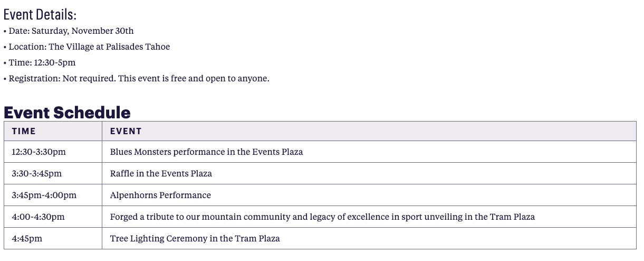Select the Date: Saturday, November 30th line
The image size is (644, 261).
(69, 31)
